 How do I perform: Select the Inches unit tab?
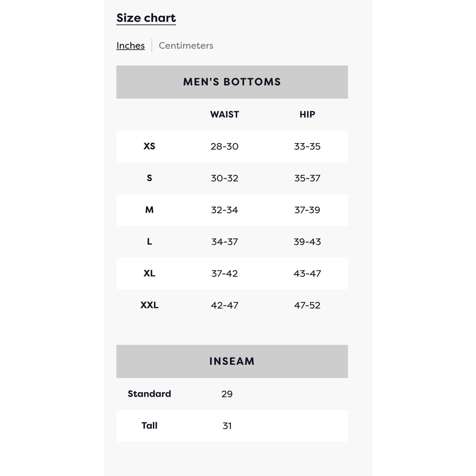[x=130, y=46]
